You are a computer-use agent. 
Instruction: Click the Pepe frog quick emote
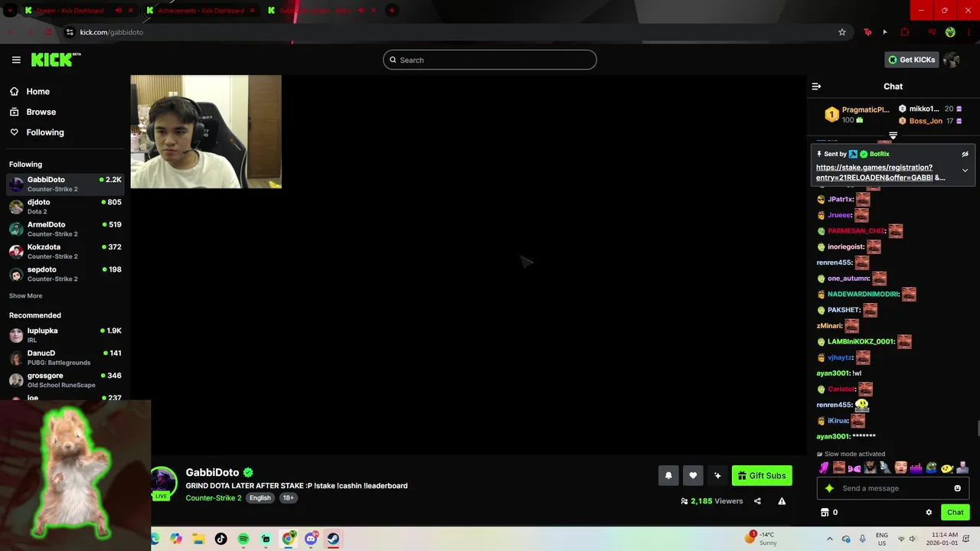click(931, 468)
